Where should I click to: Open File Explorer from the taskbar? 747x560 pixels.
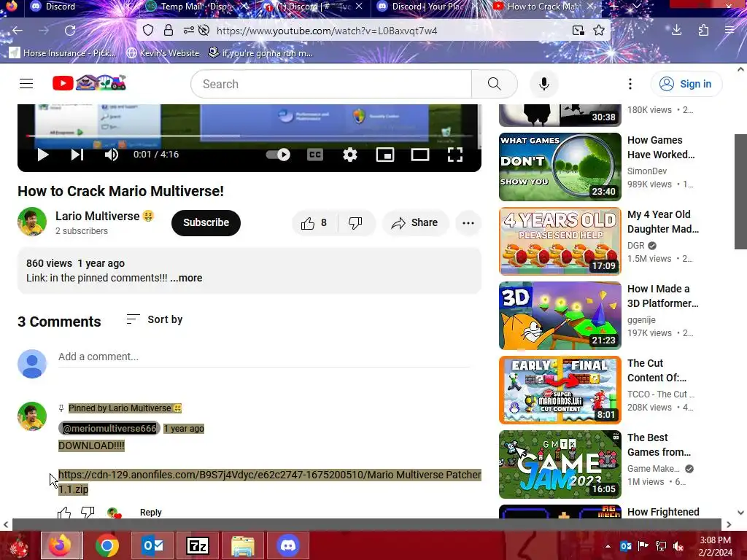pyautogui.click(x=242, y=545)
